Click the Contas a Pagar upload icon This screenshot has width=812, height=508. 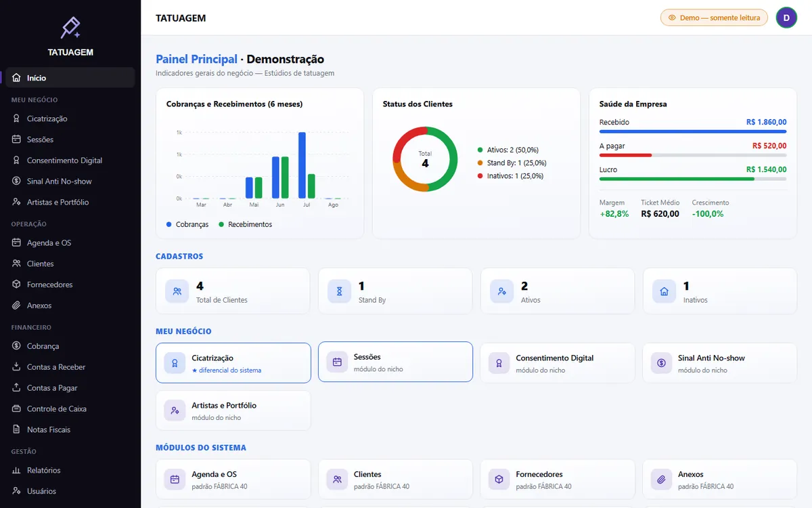[x=16, y=388]
